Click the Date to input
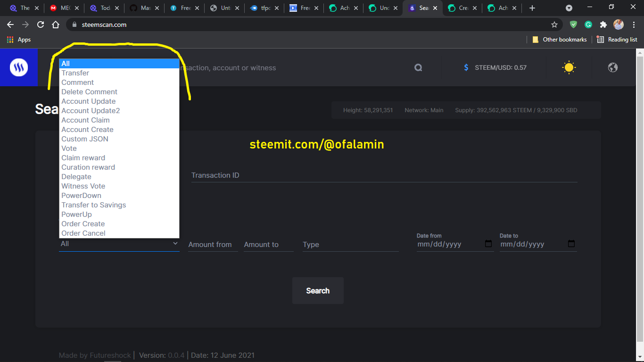 pyautogui.click(x=538, y=244)
